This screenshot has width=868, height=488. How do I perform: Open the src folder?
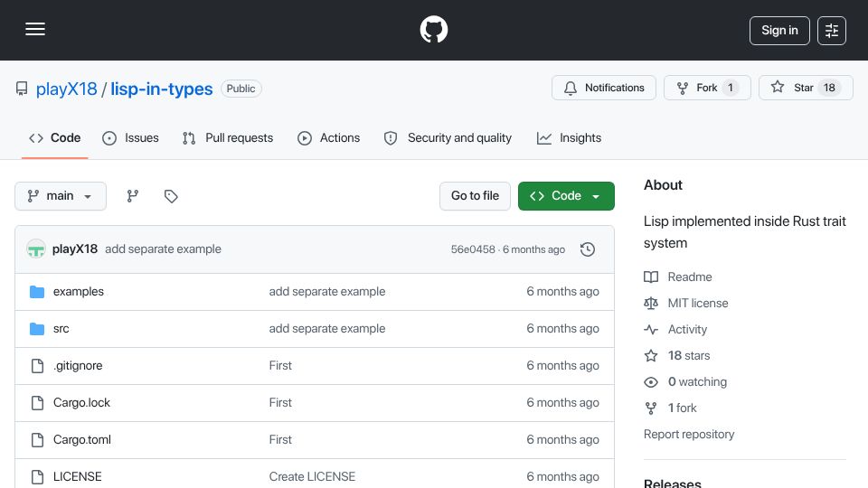61,329
